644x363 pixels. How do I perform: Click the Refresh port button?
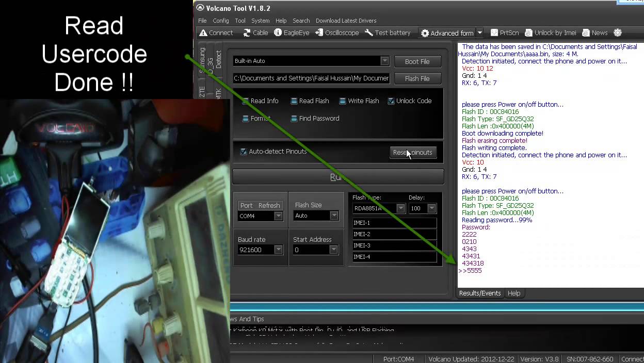coord(269,205)
